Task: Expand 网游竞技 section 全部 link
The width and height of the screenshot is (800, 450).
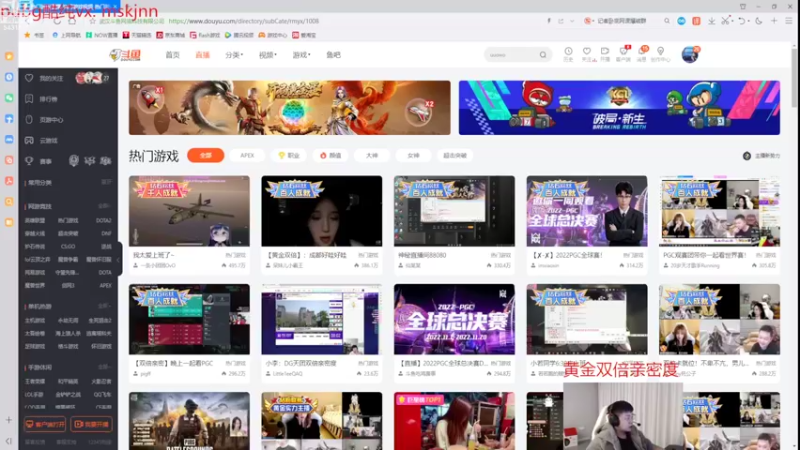Action: pyautogui.click(x=105, y=206)
